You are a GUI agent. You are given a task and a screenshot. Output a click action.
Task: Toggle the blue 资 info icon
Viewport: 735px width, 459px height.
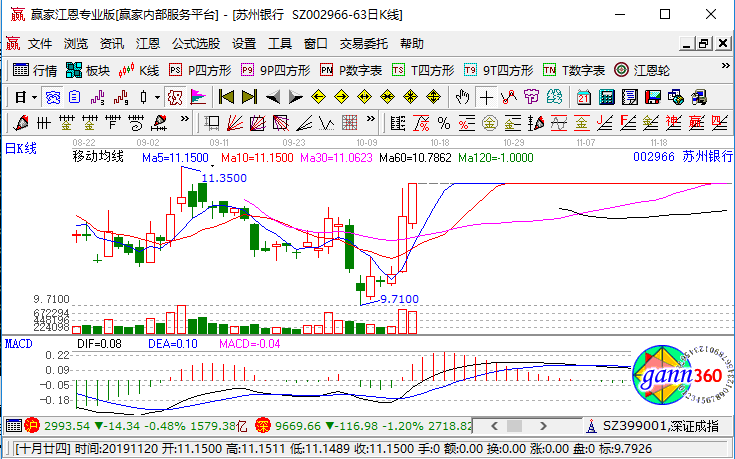click(x=52, y=98)
